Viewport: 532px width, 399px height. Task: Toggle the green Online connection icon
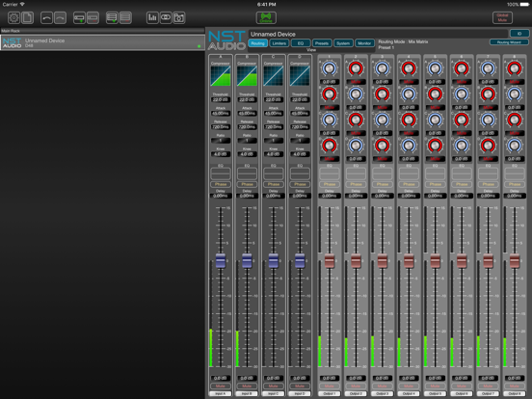point(266,17)
